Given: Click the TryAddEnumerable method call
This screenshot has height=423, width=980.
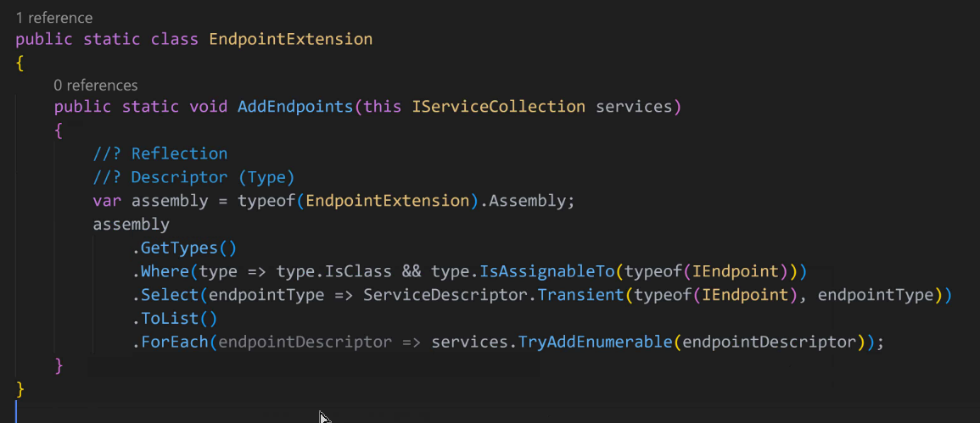Looking at the screenshot, I should tap(595, 342).
